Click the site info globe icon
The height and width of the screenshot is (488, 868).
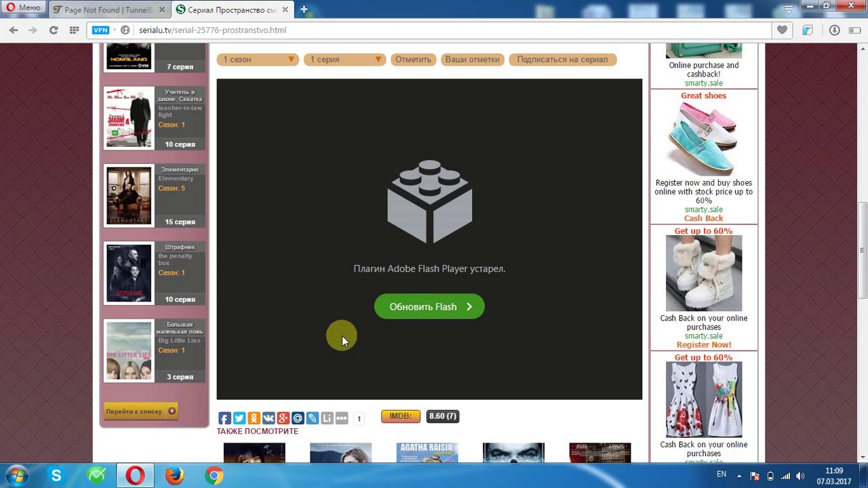(125, 30)
